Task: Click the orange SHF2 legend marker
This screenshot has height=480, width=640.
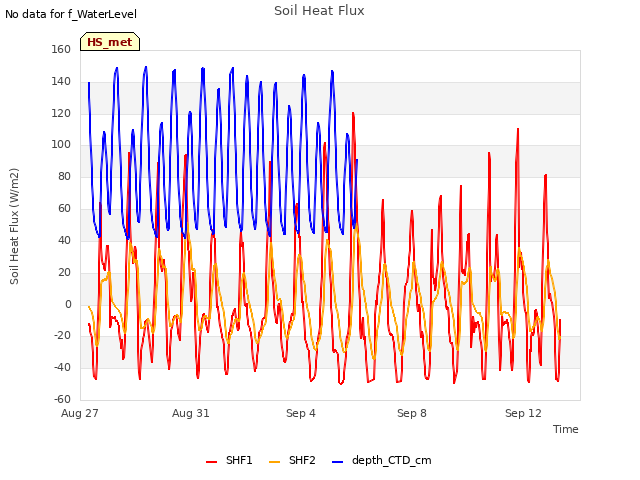Action: [x=275, y=462]
